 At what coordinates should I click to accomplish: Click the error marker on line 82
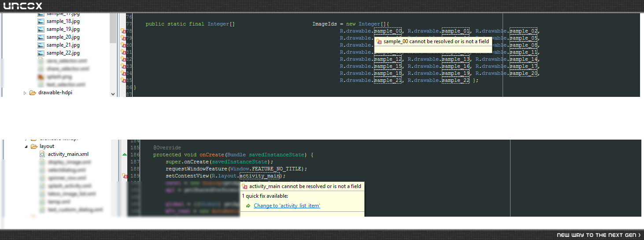tap(124, 59)
